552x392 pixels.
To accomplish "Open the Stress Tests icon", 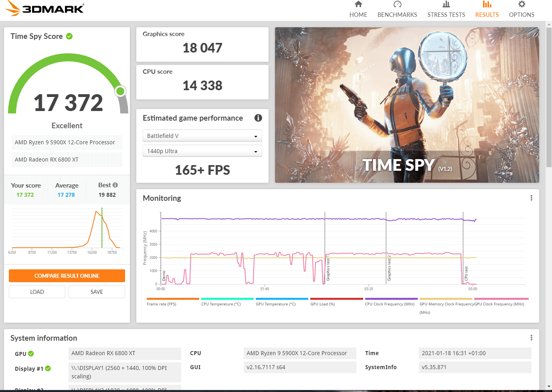I will point(446,4).
